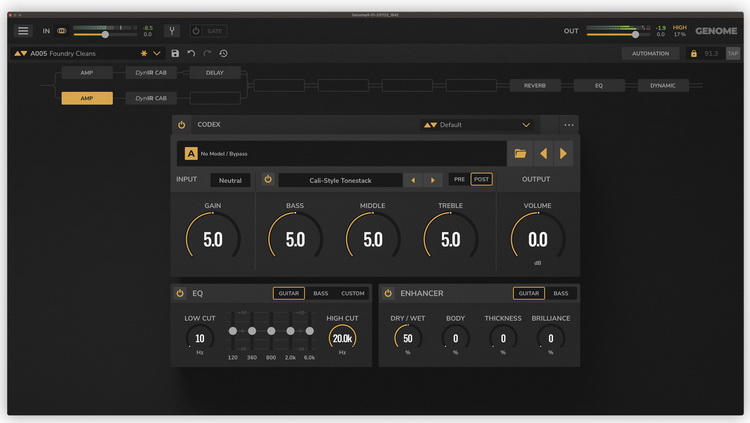Viewport: 750px width, 423px height.
Task: Click the A model slot badge
Action: point(191,154)
